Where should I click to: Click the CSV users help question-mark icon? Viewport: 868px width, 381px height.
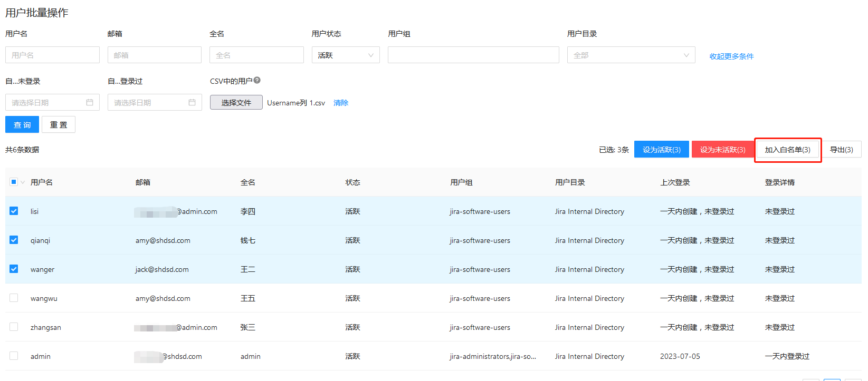tap(257, 81)
